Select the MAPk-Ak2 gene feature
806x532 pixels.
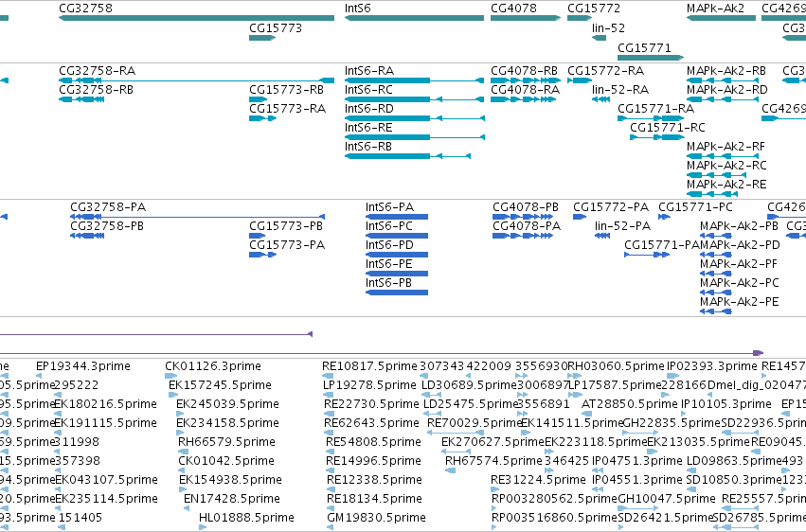tap(721, 18)
